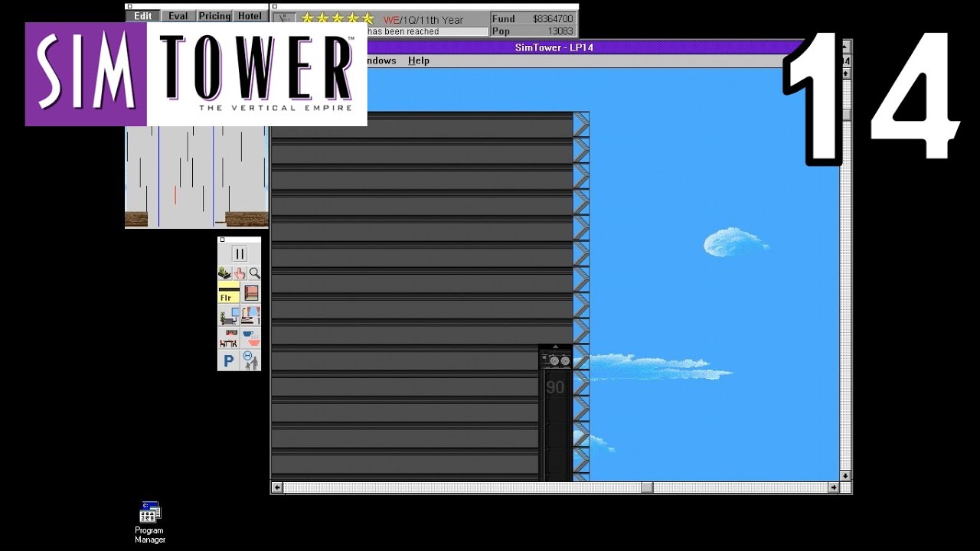Choose the lobby room tool
980x551 pixels.
[250, 293]
